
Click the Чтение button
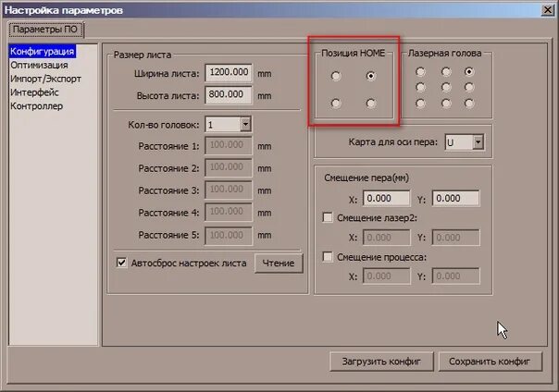[279, 263]
